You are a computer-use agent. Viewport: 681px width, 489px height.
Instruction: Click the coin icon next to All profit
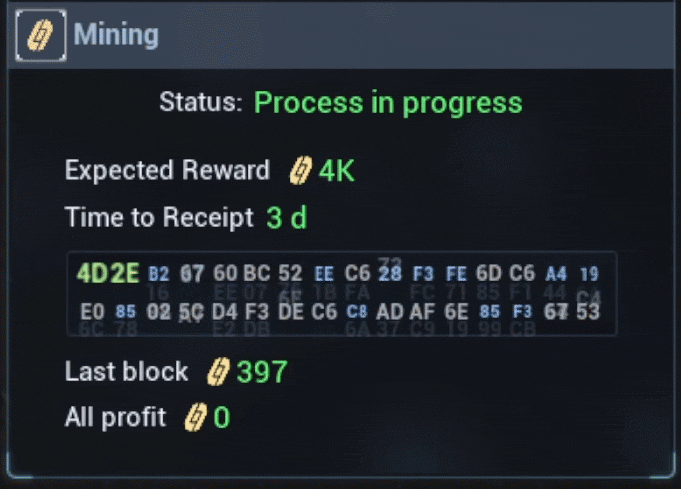point(195,417)
